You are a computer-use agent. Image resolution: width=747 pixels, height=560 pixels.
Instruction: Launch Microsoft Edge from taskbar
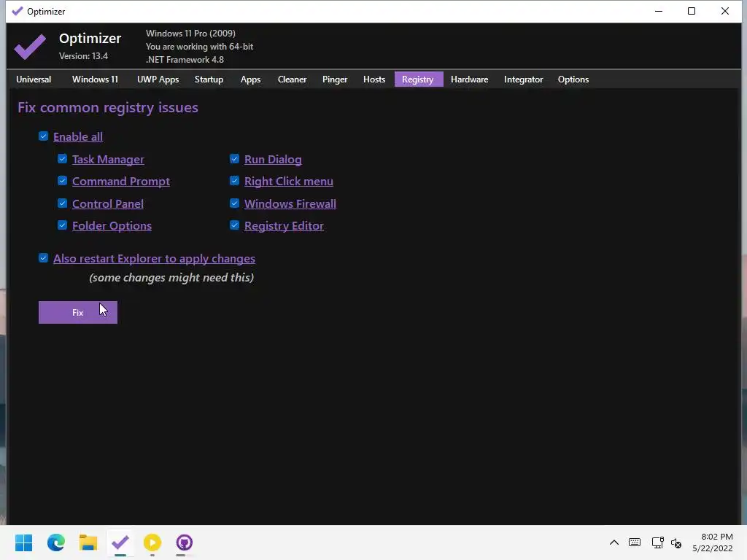56,542
